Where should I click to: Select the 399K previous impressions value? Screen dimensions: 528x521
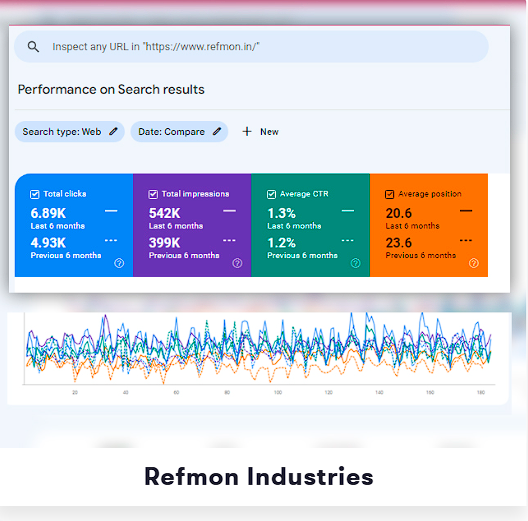165,243
